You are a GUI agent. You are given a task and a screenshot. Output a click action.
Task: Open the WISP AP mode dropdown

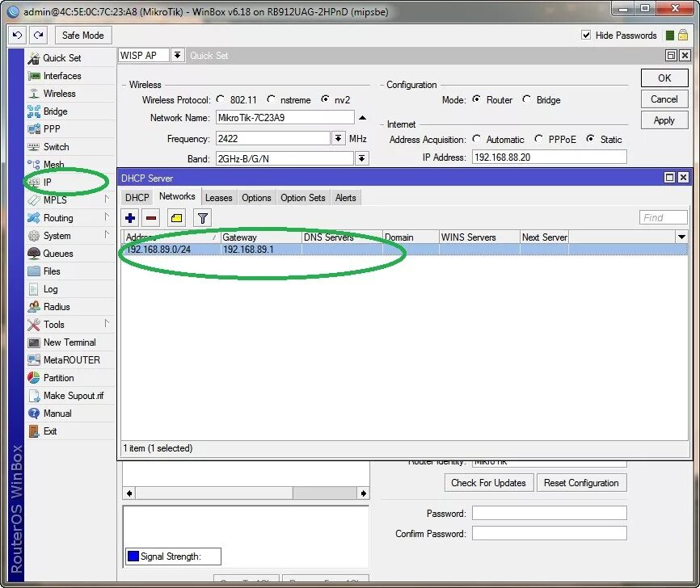177,55
